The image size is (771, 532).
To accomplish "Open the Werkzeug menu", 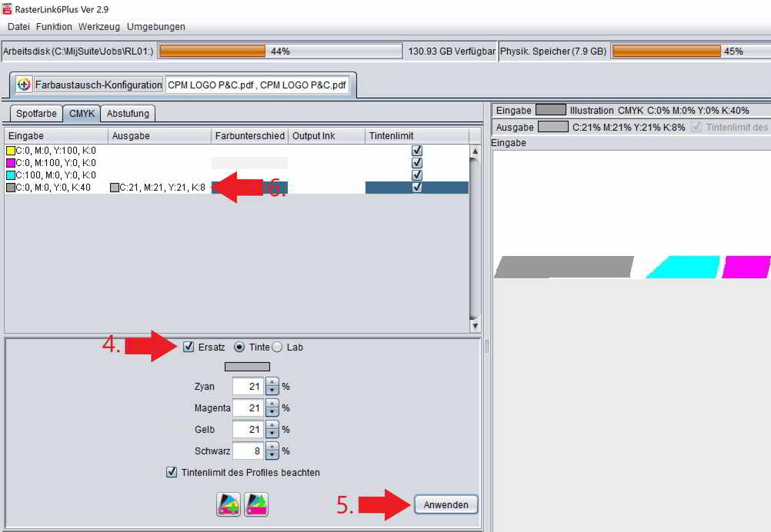I will [99, 27].
